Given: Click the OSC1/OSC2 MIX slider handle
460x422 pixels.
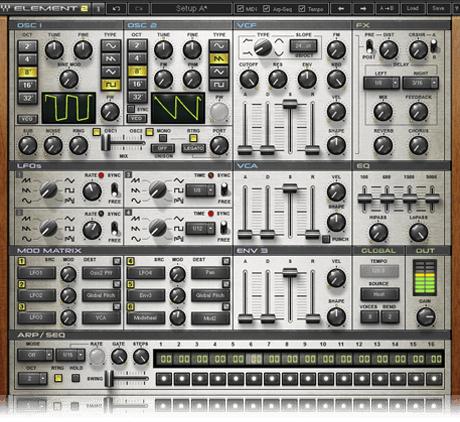Looking at the screenshot, I should (105, 143).
